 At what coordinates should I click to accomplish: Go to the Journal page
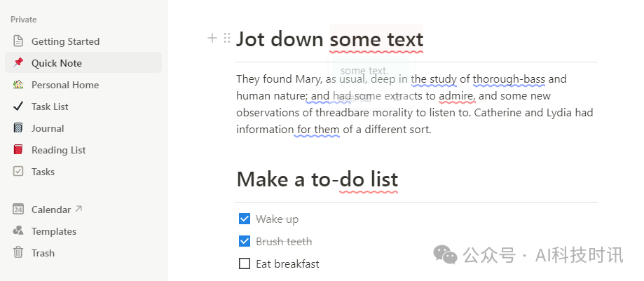click(x=48, y=128)
